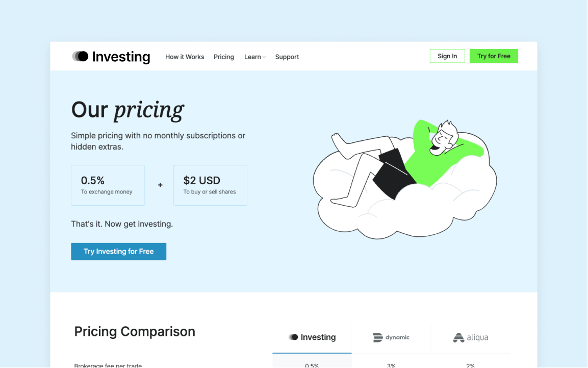Open the How it Works page
588x368 pixels.
[185, 57]
